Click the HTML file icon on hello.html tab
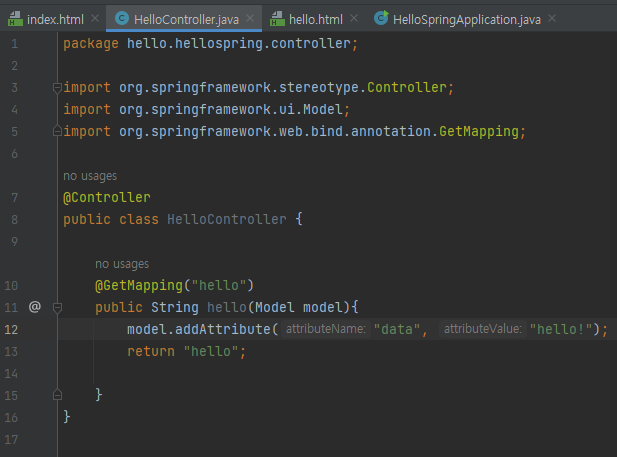Viewport: 617px width, 457px height. click(x=277, y=19)
